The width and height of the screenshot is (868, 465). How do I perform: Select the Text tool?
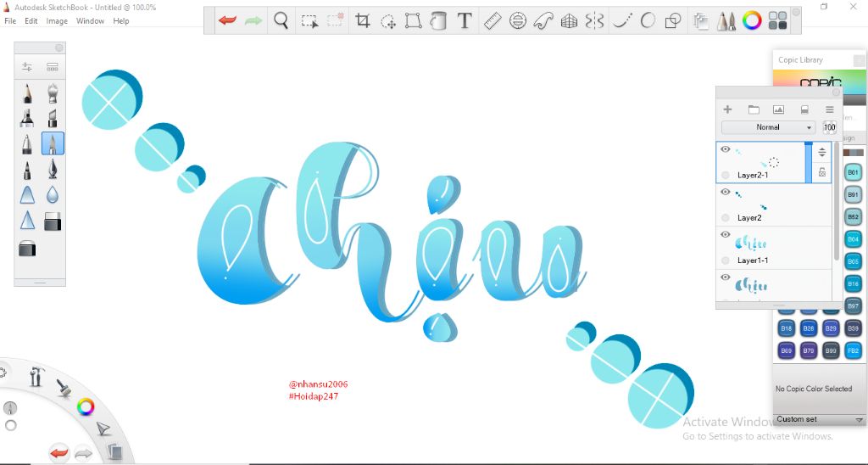pyautogui.click(x=465, y=21)
